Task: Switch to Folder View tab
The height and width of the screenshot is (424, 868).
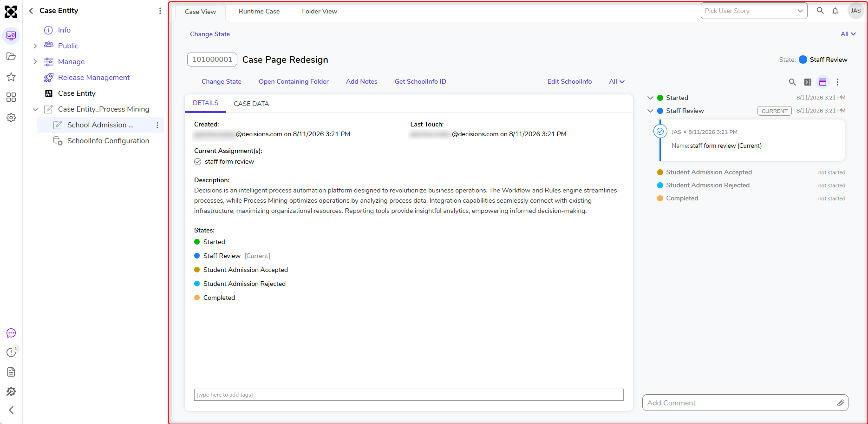Action: click(320, 11)
